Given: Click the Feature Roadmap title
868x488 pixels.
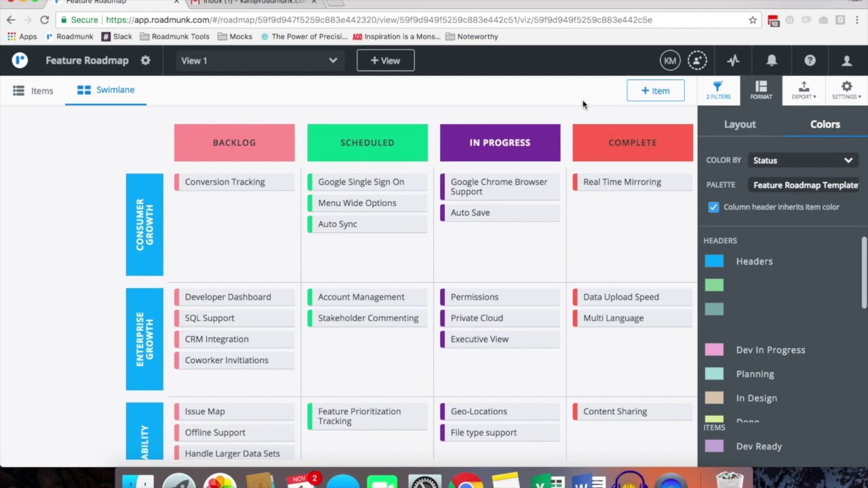Looking at the screenshot, I should 87,60.
